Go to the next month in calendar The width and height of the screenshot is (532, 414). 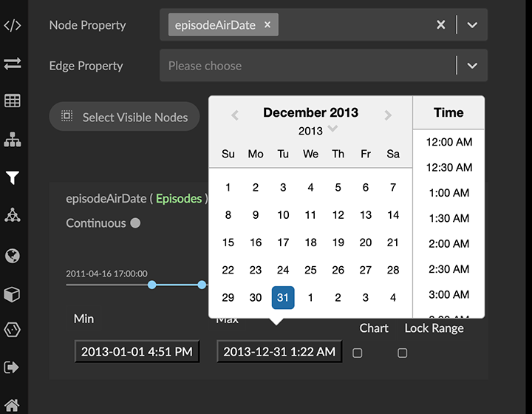(x=388, y=115)
